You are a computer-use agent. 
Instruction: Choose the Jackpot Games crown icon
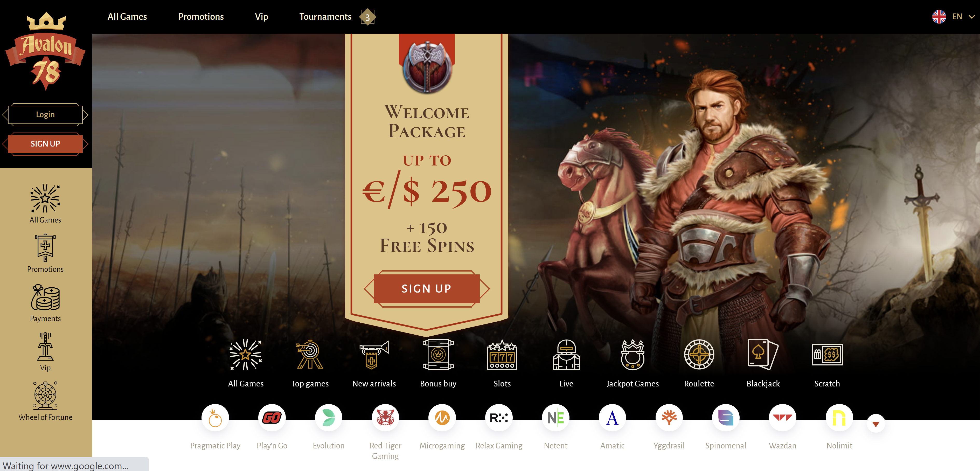pos(632,355)
